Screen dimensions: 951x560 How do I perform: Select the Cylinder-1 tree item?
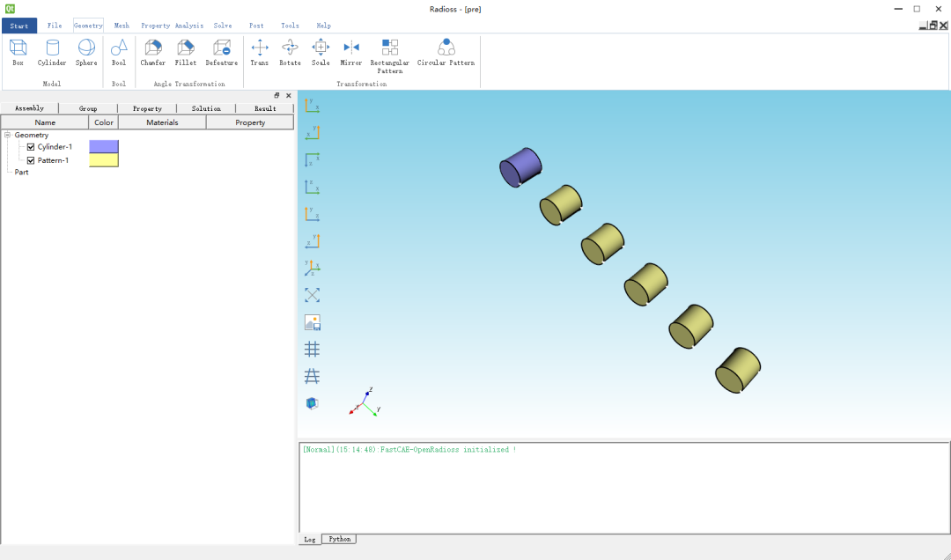pyautogui.click(x=55, y=147)
